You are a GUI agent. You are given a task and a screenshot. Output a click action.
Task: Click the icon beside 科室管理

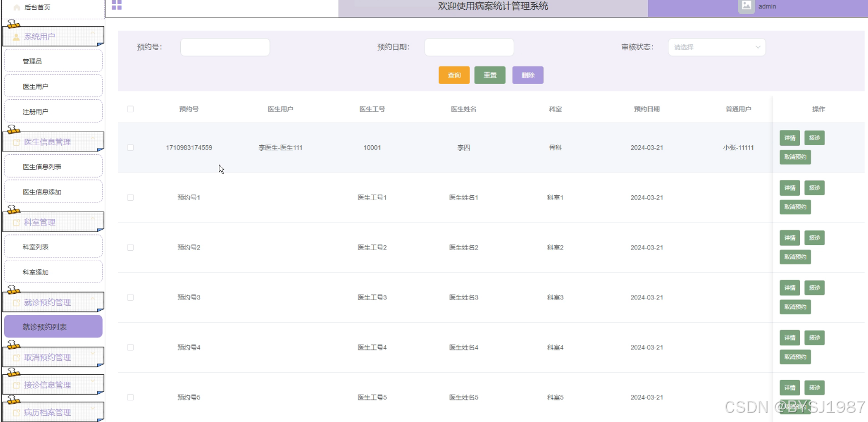click(16, 222)
